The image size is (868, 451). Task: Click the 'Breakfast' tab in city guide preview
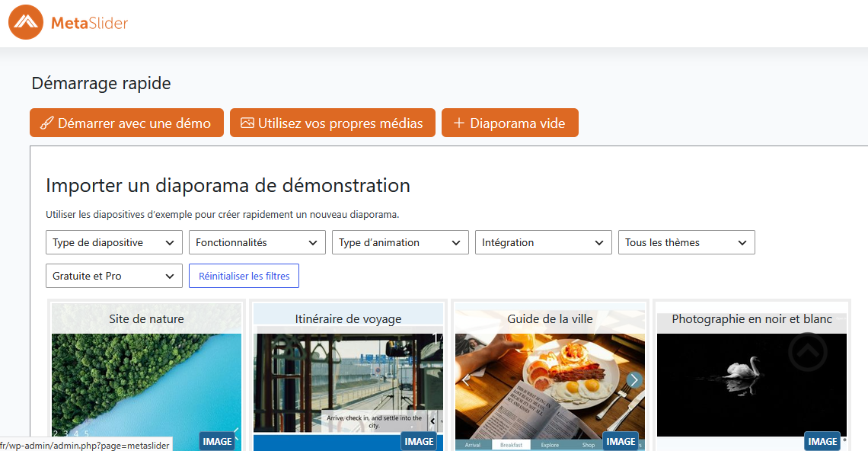511,445
